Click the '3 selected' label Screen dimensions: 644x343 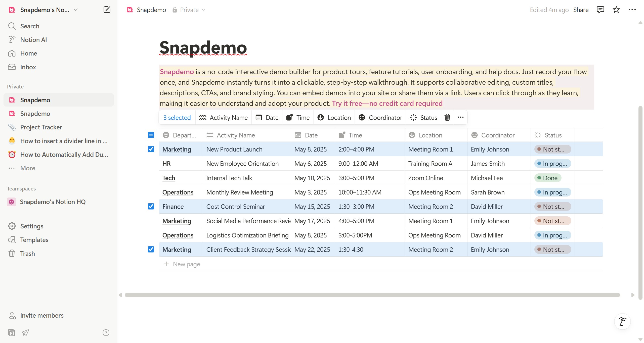[177, 117]
